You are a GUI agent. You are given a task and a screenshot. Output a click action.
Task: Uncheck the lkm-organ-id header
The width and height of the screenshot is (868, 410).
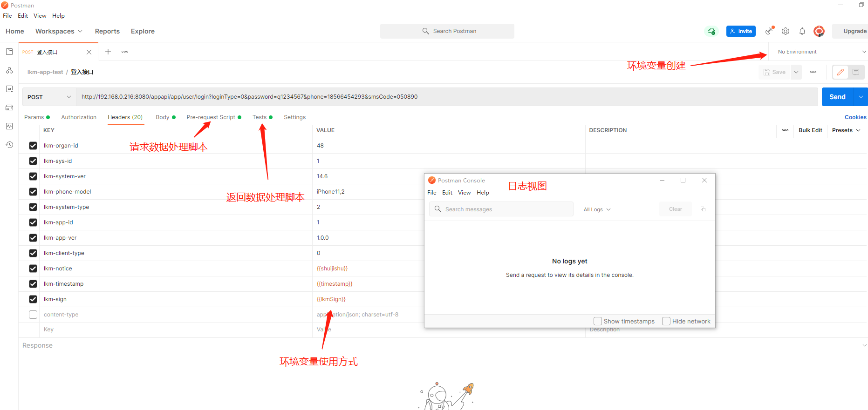[x=33, y=146]
